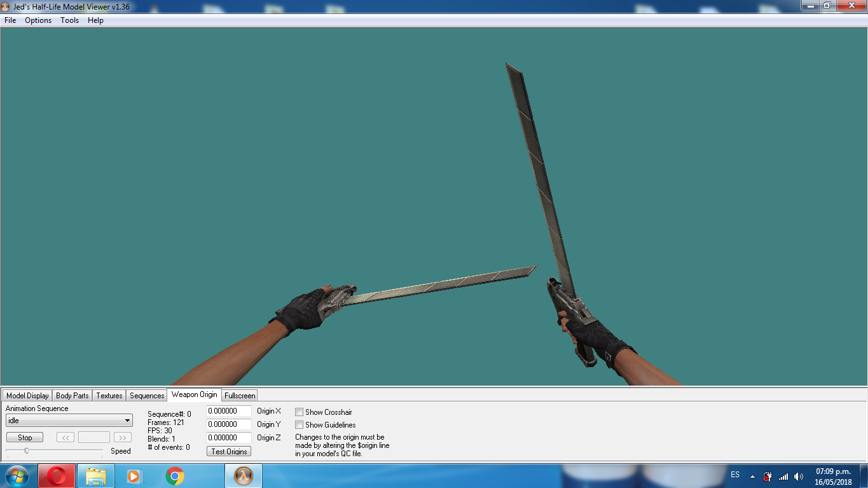
Task: Click the frame number field between step buttons
Action: 94,437
